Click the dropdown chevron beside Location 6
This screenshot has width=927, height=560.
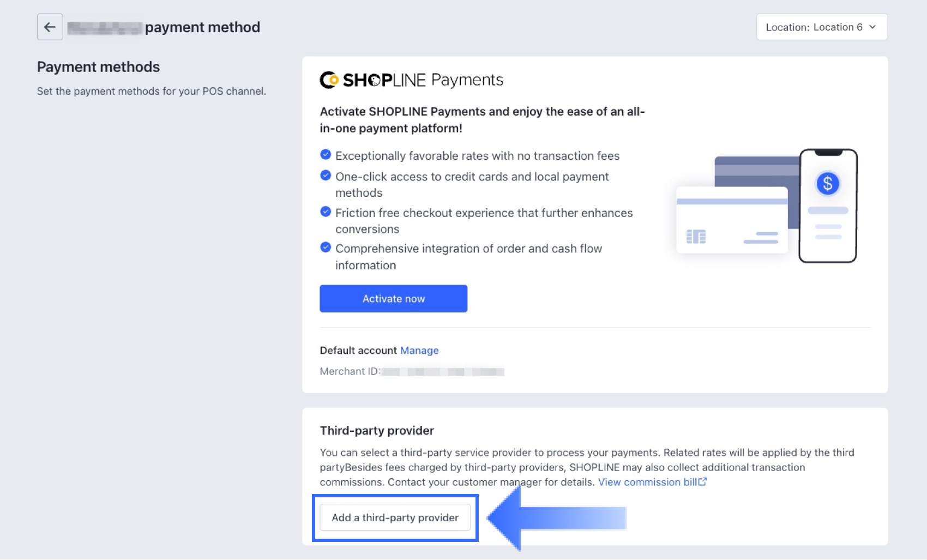[x=872, y=27]
